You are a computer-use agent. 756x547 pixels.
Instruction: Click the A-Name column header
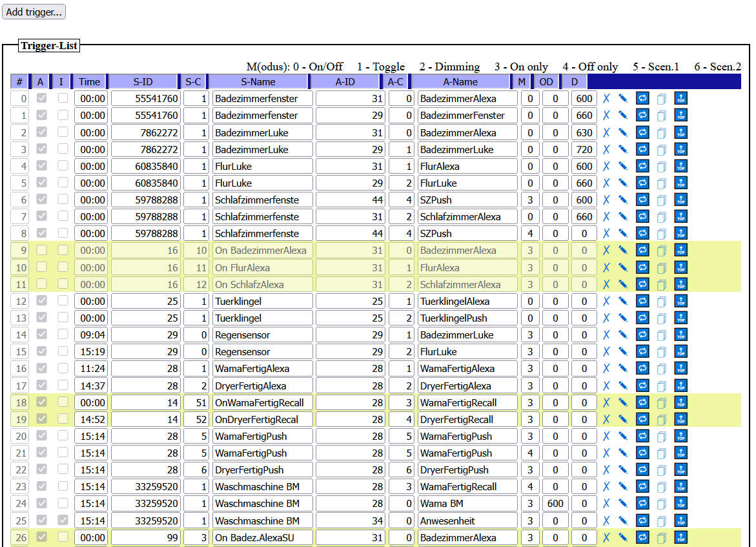[x=460, y=81]
